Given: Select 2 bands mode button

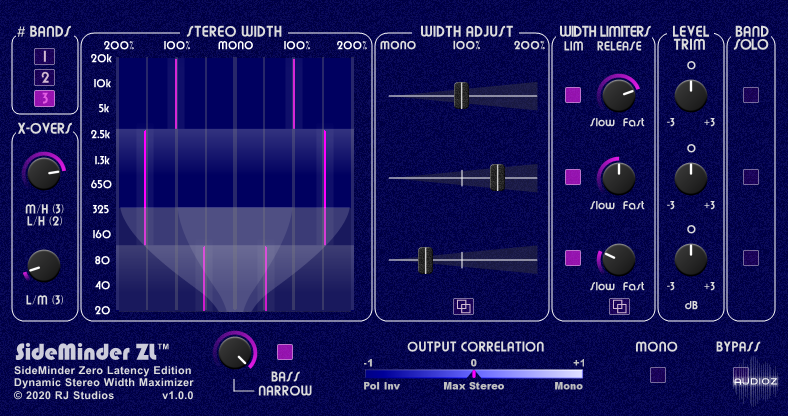Looking at the screenshot, I should pyautogui.click(x=45, y=77).
